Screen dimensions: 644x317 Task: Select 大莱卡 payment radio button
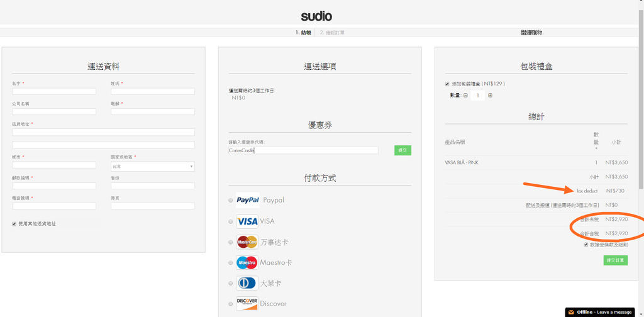tap(230, 283)
